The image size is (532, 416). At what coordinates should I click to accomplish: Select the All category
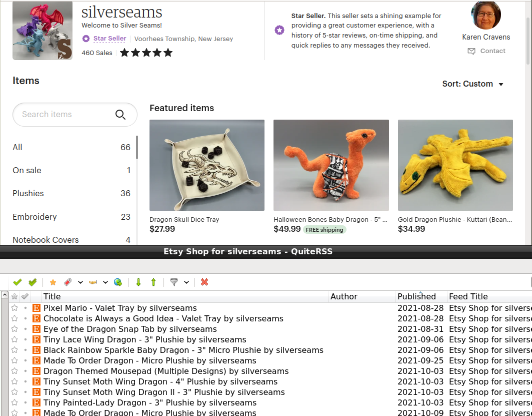pos(71,147)
